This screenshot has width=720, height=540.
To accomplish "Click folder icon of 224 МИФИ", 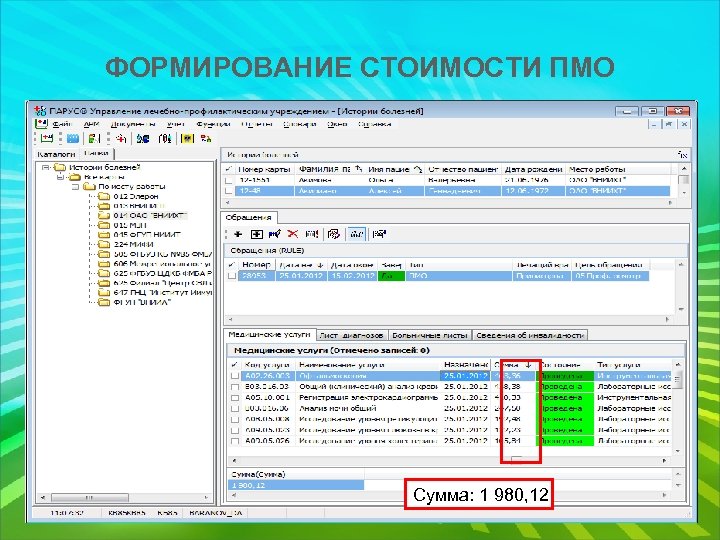I will point(105,244).
